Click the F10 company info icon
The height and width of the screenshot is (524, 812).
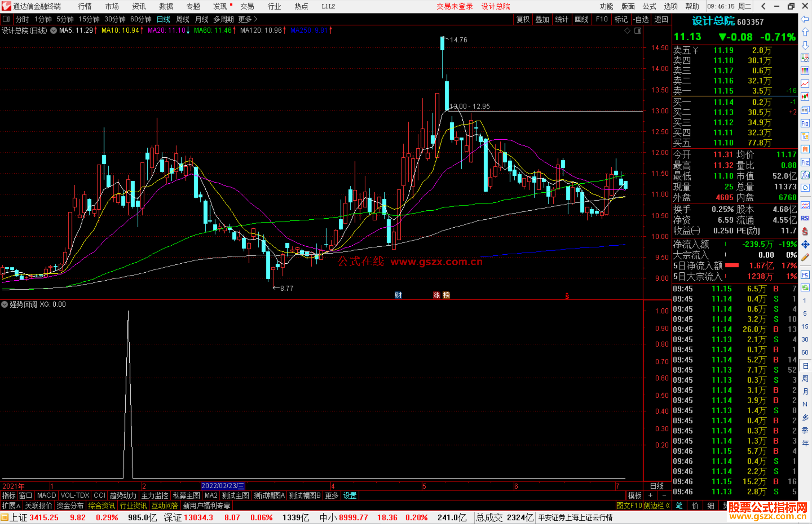point(805,123)
